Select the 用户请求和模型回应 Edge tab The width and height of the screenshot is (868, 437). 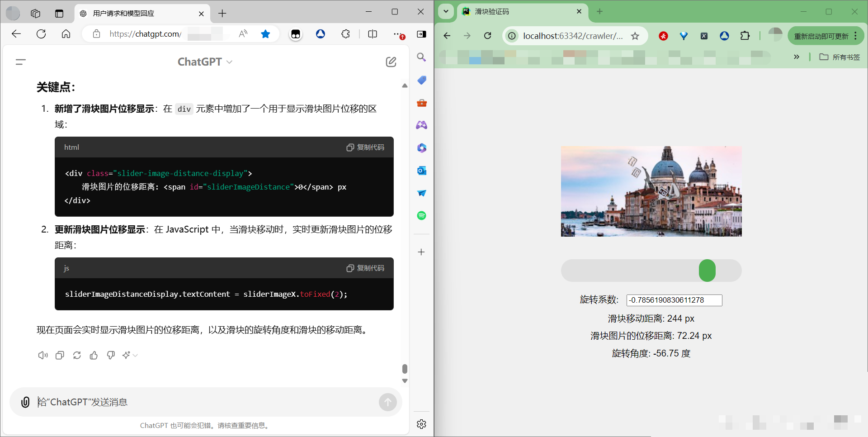[136, 14]
